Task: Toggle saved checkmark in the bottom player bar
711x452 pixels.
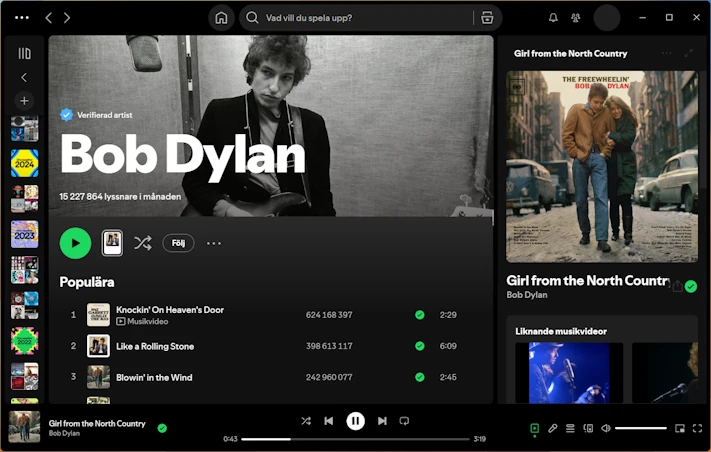Action: (162, 428)
